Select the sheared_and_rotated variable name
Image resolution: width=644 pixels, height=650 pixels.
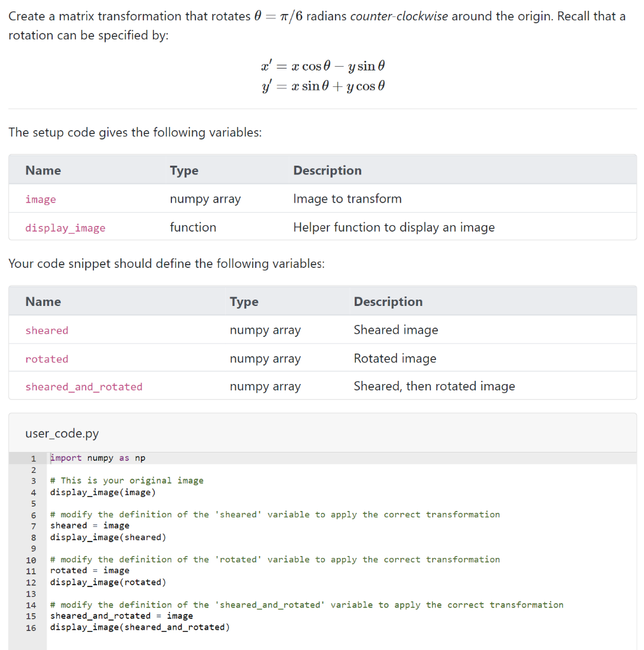[x=83, y=386]
